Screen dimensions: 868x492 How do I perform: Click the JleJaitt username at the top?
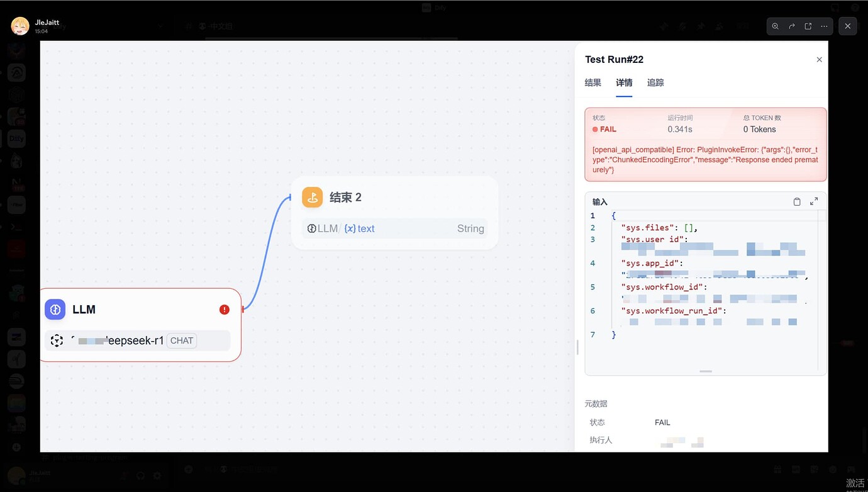[47, 23]
